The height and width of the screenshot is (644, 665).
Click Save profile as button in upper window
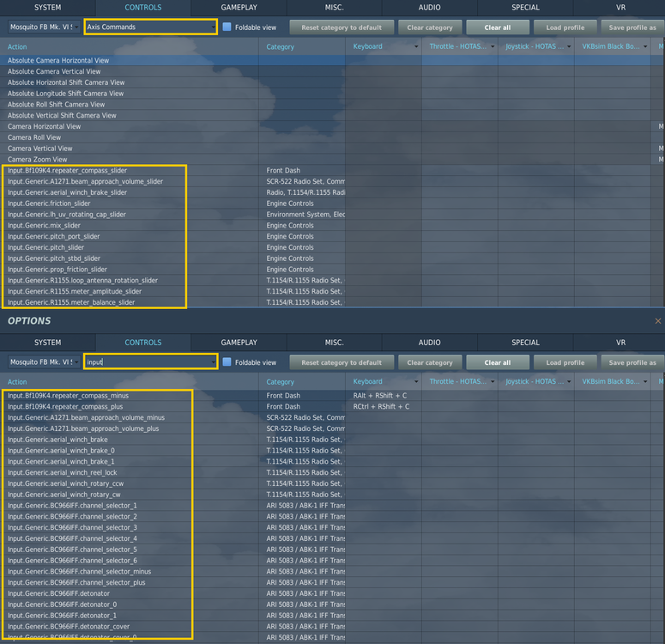pyautogui.click(x=632, y=27)
